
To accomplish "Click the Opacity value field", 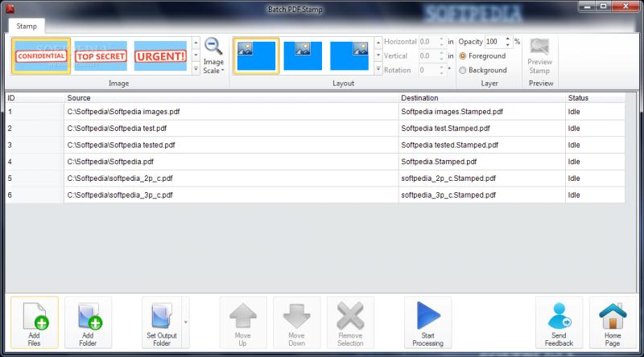I will 493,42.
